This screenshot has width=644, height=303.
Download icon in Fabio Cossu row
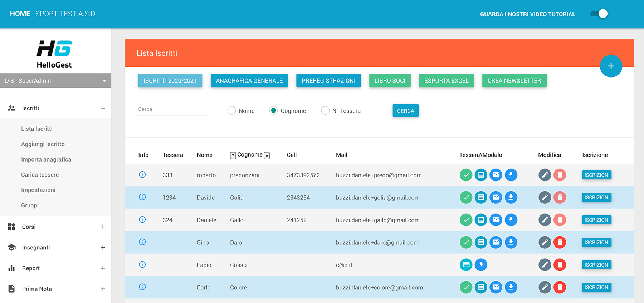click(x=481, y=265)
